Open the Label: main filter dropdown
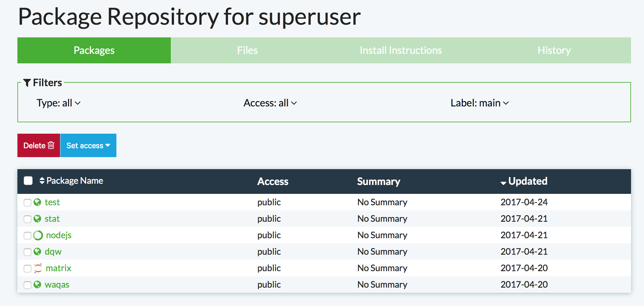Viewport: 644px width, 306px height. click(479, 103)
